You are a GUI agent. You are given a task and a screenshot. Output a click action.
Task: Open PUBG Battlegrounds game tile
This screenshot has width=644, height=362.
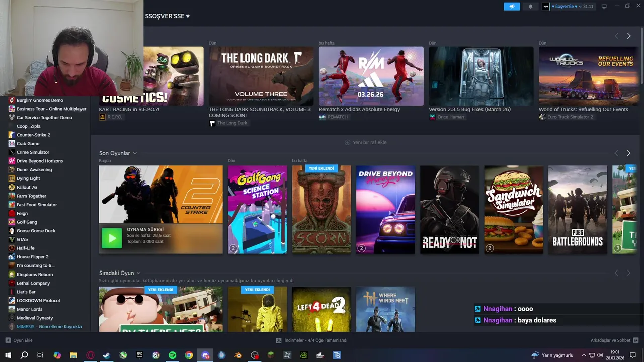point(578,210)
